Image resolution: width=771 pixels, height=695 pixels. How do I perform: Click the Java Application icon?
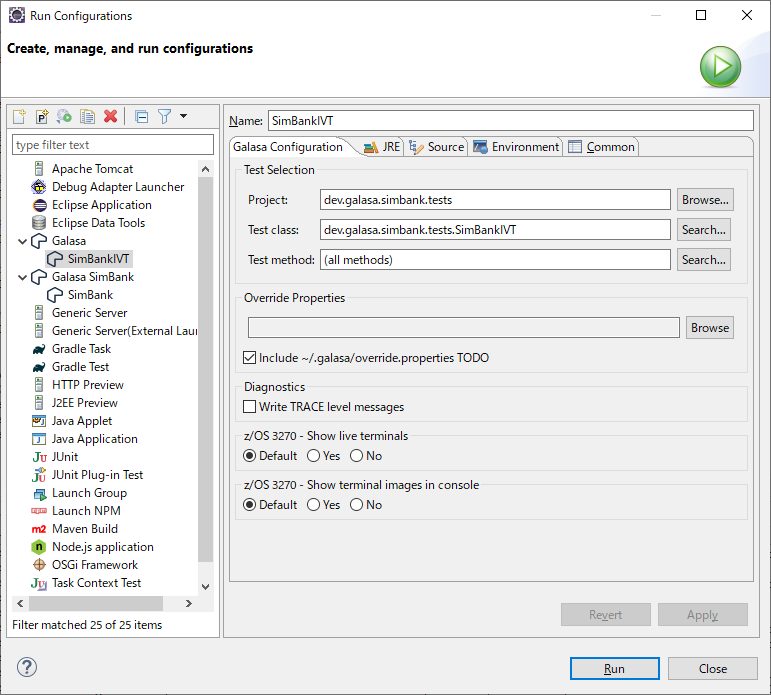pos(39,439)
